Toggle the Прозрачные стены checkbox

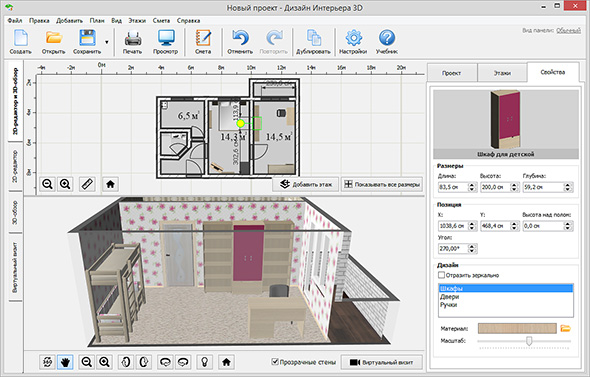pyautogui.click(x=275, y=362)
